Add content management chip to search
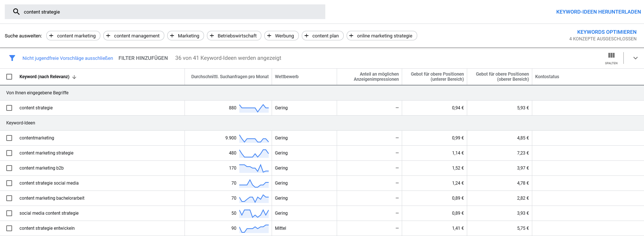644x236 pixels. 134,36
